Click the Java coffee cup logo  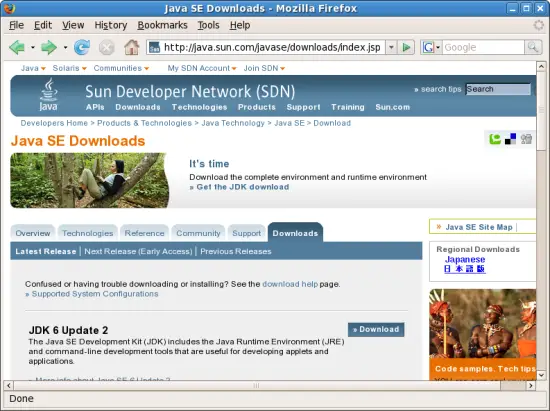pyautogui.click(x=48, y=94)
